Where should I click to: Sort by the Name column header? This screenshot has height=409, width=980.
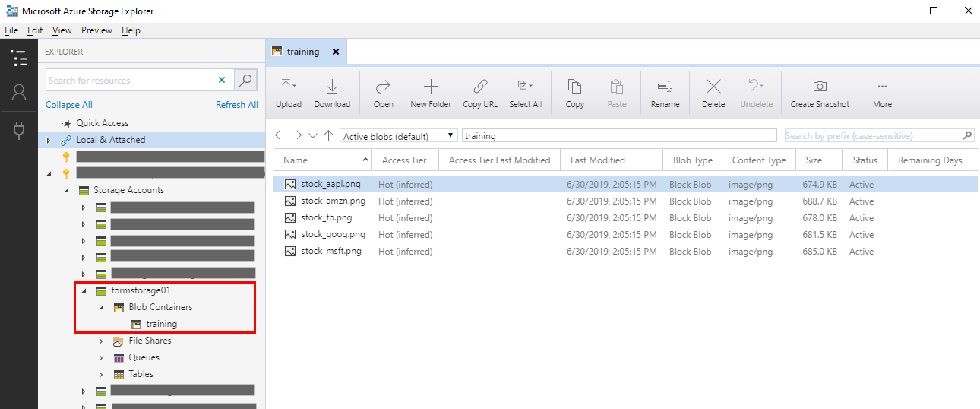tap(323, 160)
